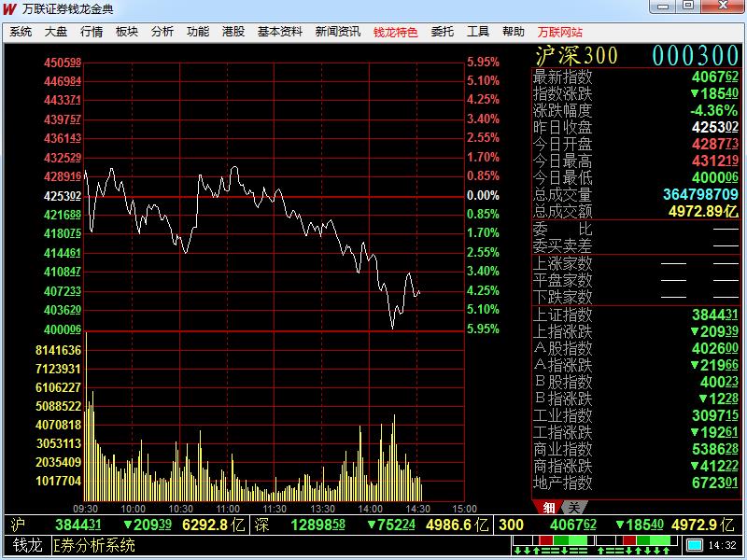Screen dimensions: 747x560
Task: Select the 细 detail tab
Action: [549, 507]
